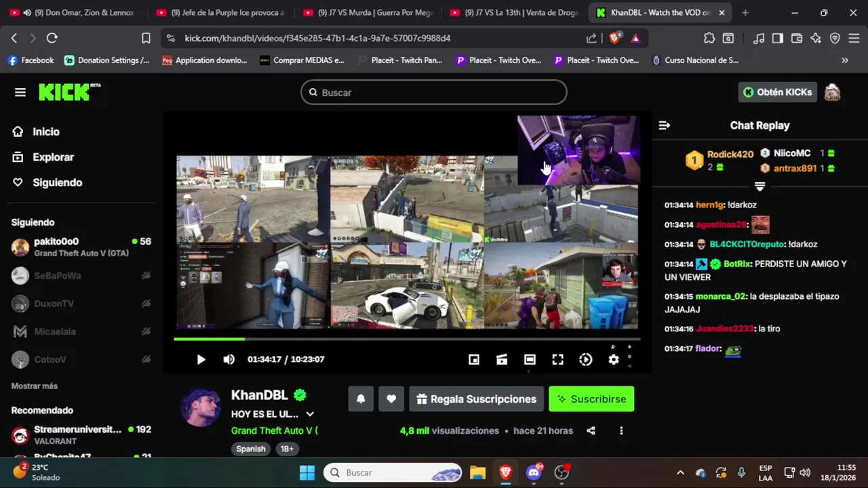The width and height of the screenshot is (868, 488).
Task: Open Grand Theft Auto V category link
Action: (274, 430)
